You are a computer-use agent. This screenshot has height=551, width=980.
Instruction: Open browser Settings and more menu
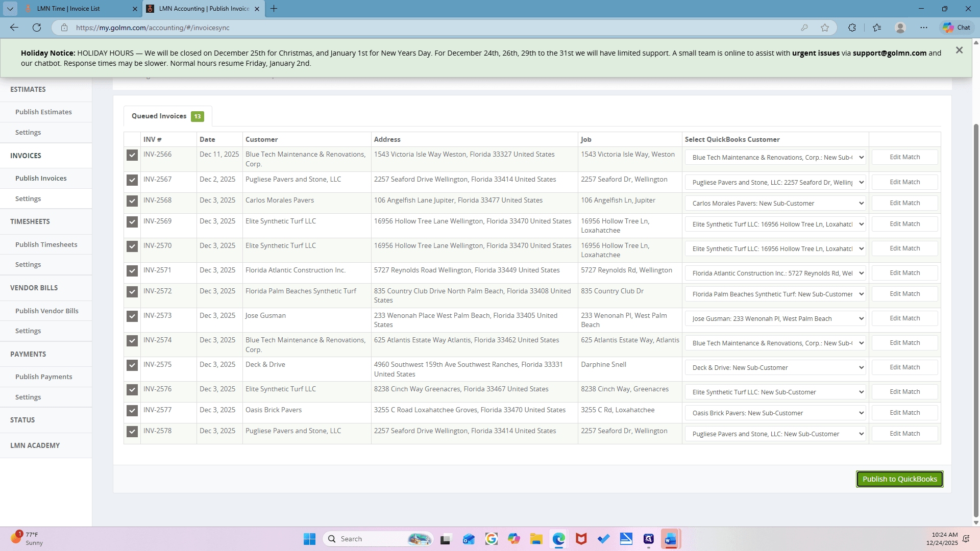(924, 28)
